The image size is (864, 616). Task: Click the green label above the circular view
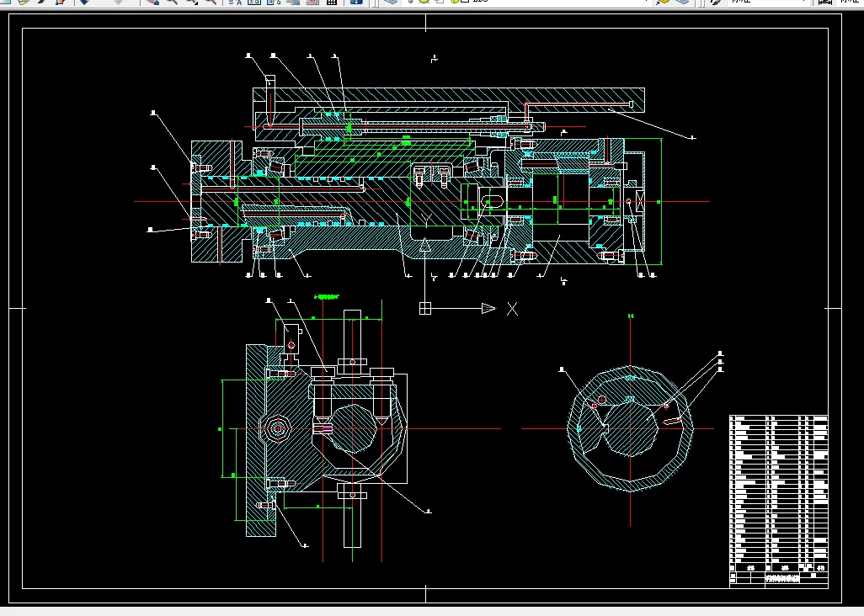tap(631, 316)
